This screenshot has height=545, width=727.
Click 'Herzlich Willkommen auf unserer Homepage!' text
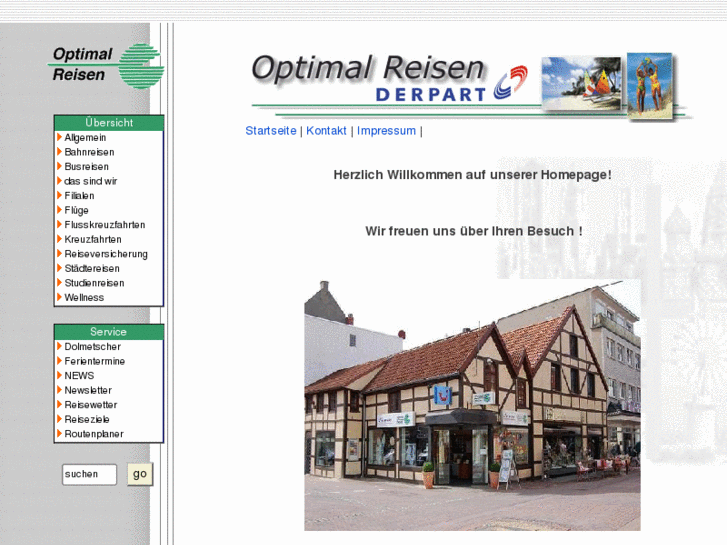pyautogui.click(x=472, y=175)
